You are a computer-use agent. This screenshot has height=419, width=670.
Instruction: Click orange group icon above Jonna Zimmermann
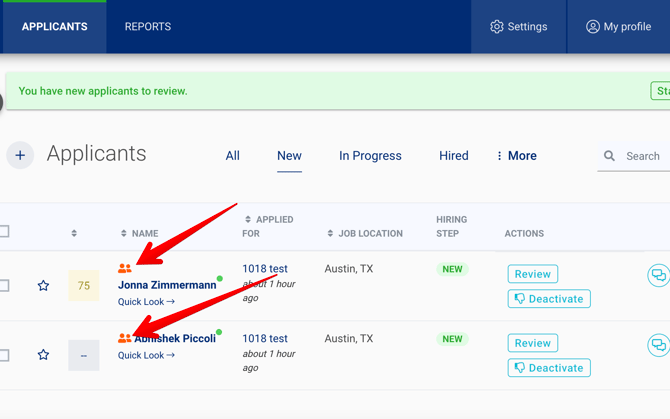[125, 269]
